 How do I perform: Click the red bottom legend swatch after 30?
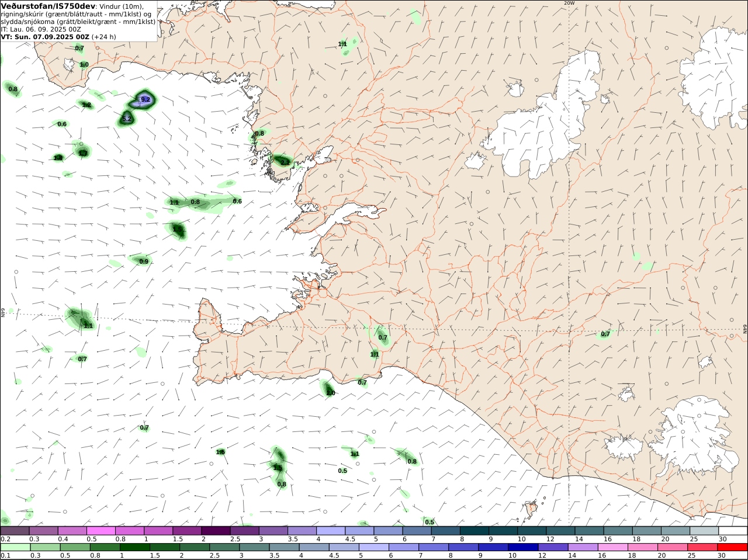(732, 547)
